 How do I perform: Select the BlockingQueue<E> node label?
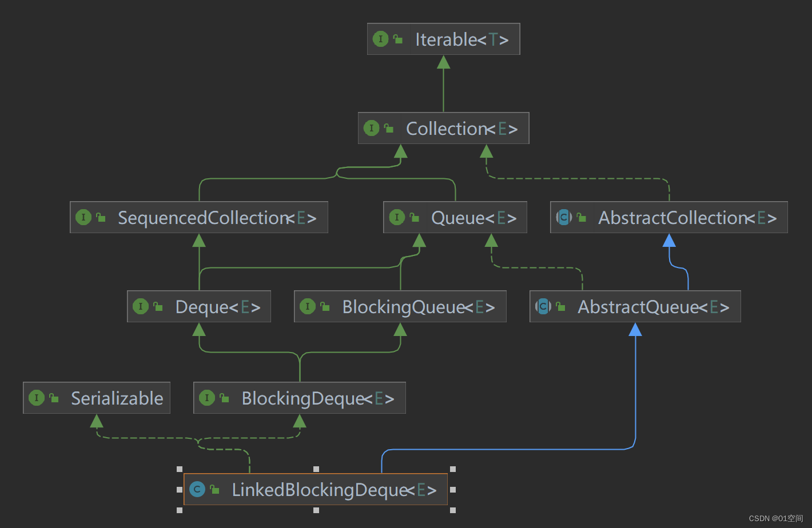[419, 307]
